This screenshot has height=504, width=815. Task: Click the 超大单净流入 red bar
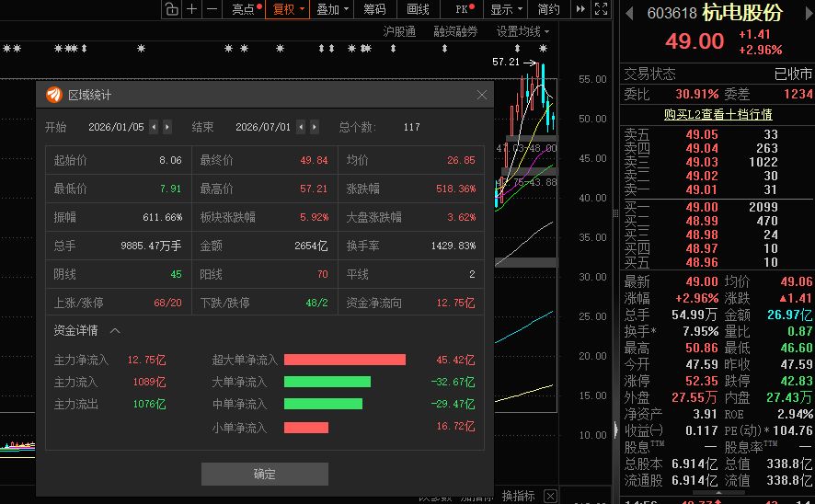345,360
